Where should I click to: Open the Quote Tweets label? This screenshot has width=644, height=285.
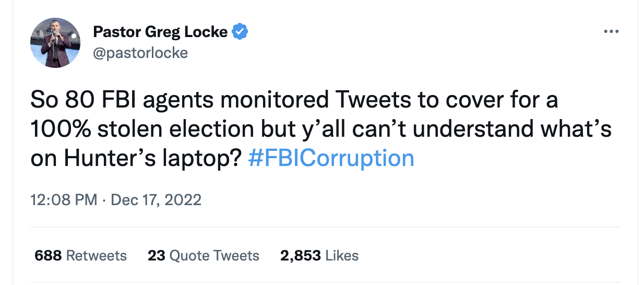(214, 255)
